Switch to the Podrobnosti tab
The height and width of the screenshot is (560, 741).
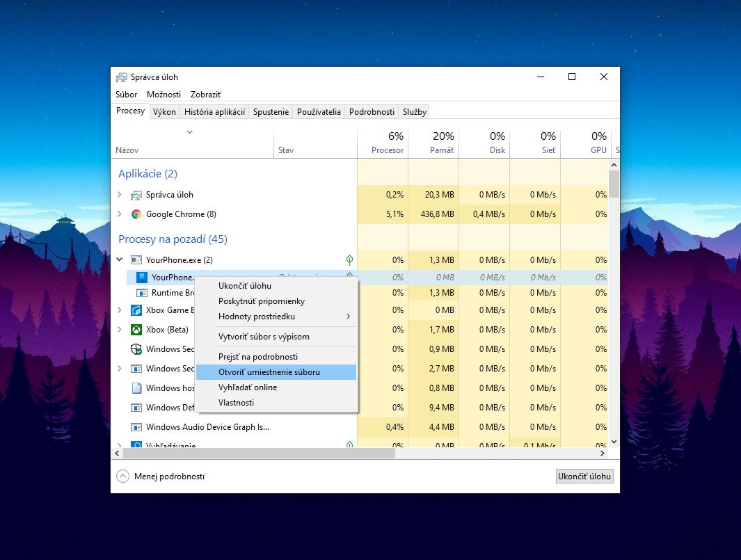click(x=372, y=112)
